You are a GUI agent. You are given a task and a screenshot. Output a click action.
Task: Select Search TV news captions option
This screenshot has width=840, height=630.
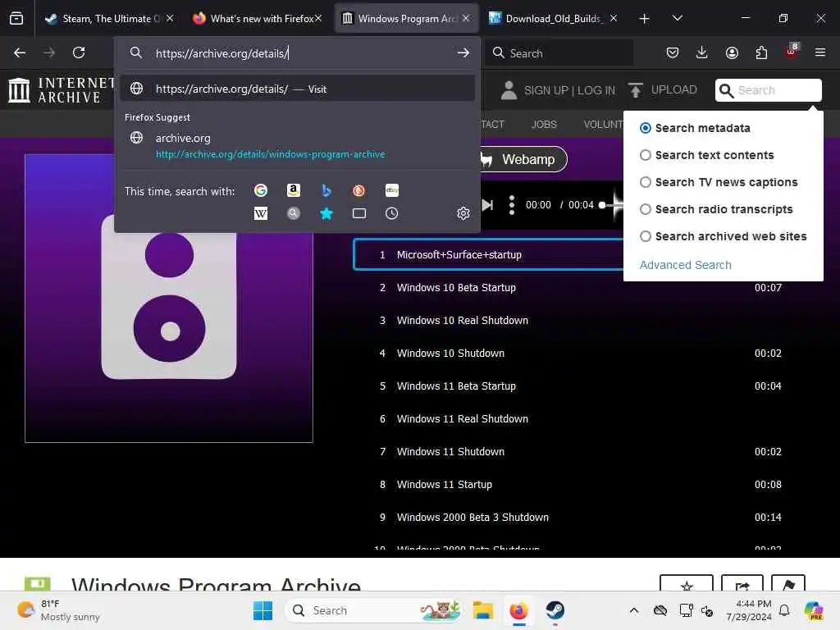tap(646, 182)
